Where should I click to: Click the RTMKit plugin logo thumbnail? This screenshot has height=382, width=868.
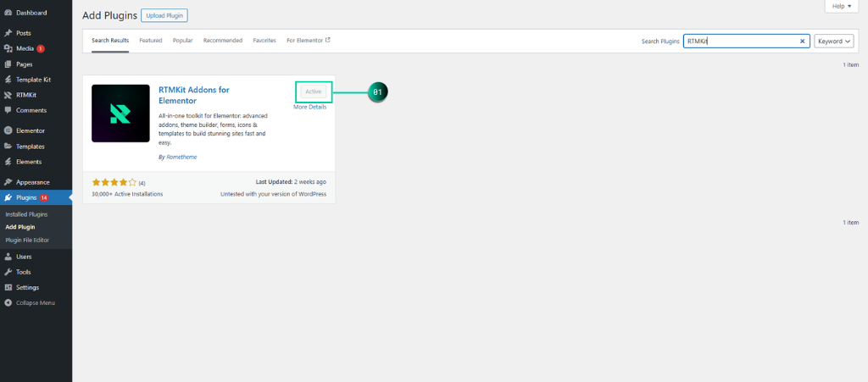click(x=120, y=113)
